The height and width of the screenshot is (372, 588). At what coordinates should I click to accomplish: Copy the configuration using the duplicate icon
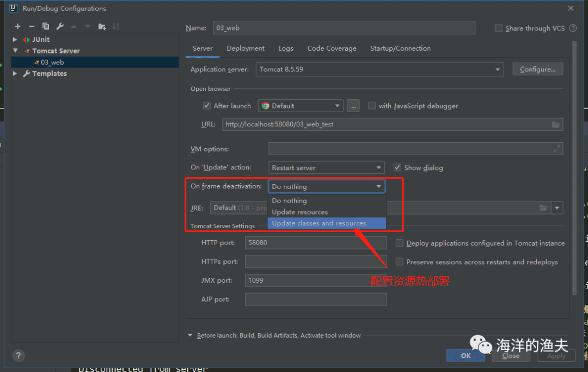pyautogui.click(x=46, y=26)
